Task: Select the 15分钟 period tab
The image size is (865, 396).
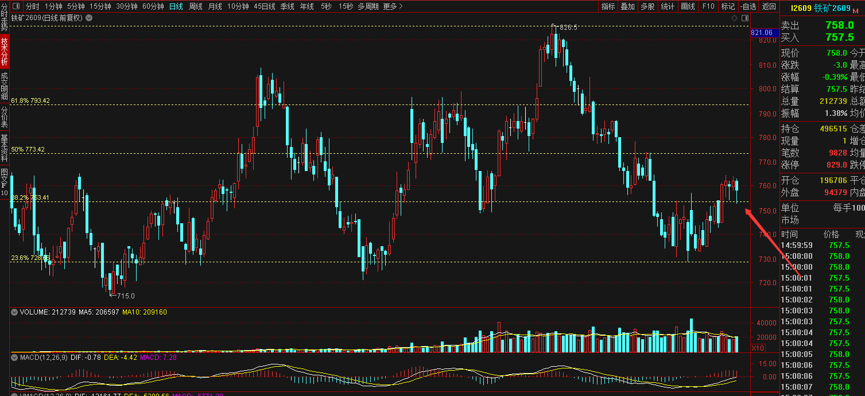Action: pyautogui.click(x=100, y=7)
